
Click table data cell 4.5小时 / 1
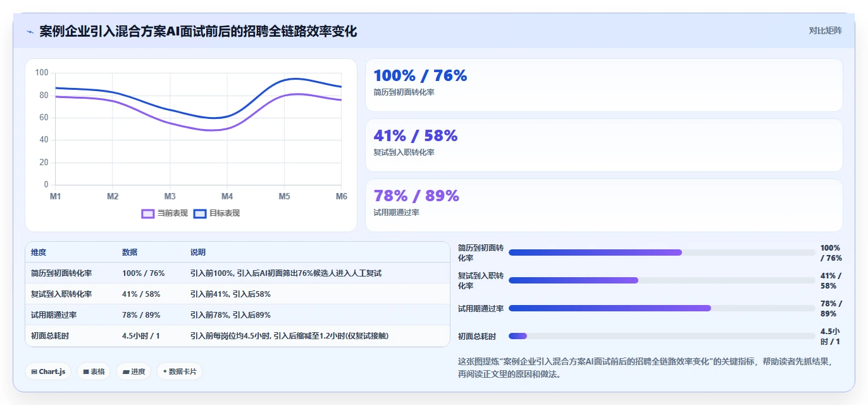tap(141, 336)
